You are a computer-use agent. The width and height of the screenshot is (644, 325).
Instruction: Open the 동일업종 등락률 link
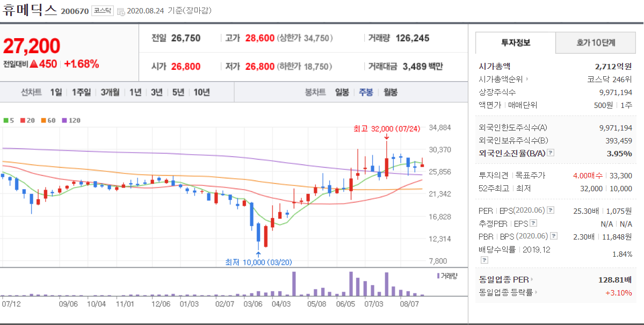[508, 293]
